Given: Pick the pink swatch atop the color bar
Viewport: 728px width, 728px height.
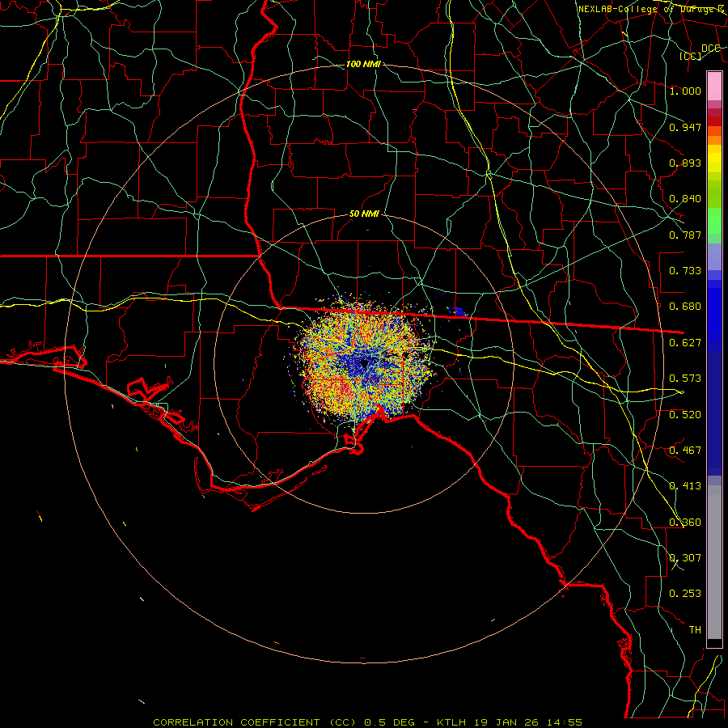Looking at the screenshot, I should click(x=714, y=86).
